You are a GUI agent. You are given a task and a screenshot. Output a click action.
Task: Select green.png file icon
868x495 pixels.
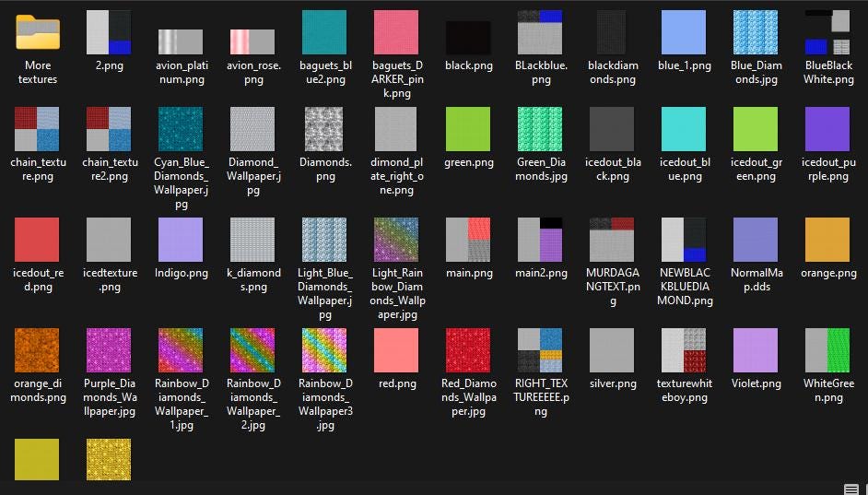tap(468, 129)
